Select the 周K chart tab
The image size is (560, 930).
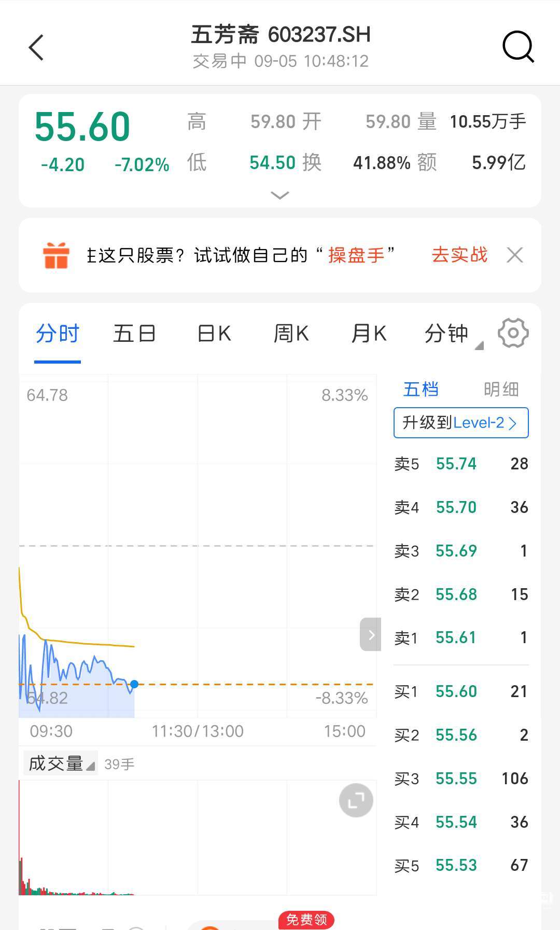(291, 334)
